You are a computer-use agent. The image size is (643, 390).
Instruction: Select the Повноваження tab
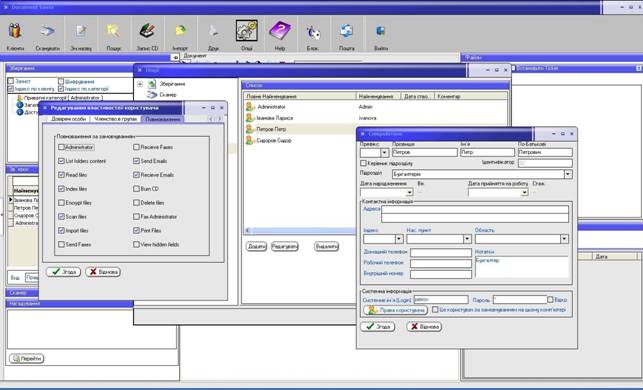[x=163, y=119]
